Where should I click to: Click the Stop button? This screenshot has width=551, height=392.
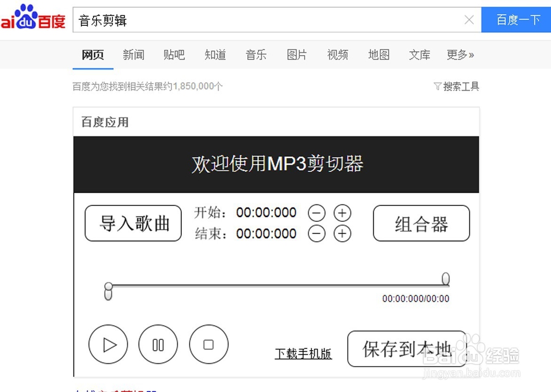click(209, 344)
